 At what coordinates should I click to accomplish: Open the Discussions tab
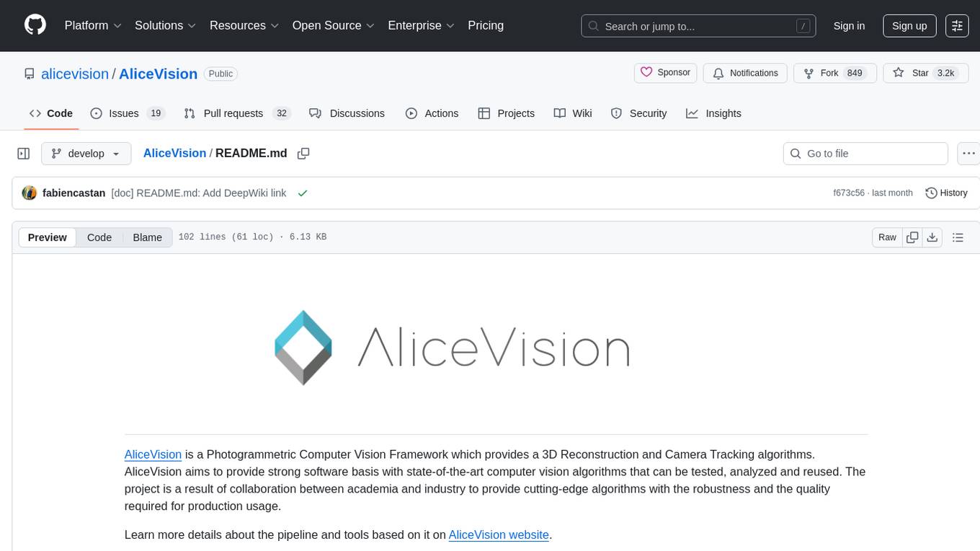pyautogui.click(x=347, y=113)
